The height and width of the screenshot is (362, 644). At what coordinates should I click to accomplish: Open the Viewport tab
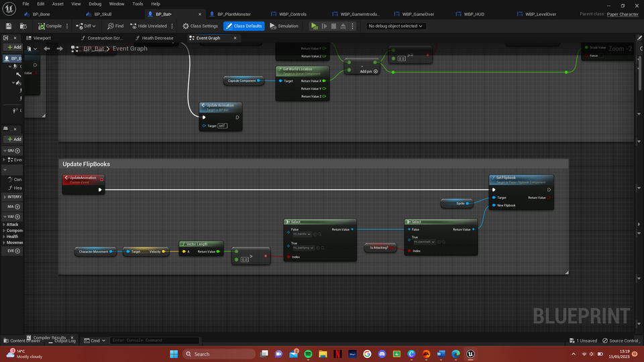[42, 38]
